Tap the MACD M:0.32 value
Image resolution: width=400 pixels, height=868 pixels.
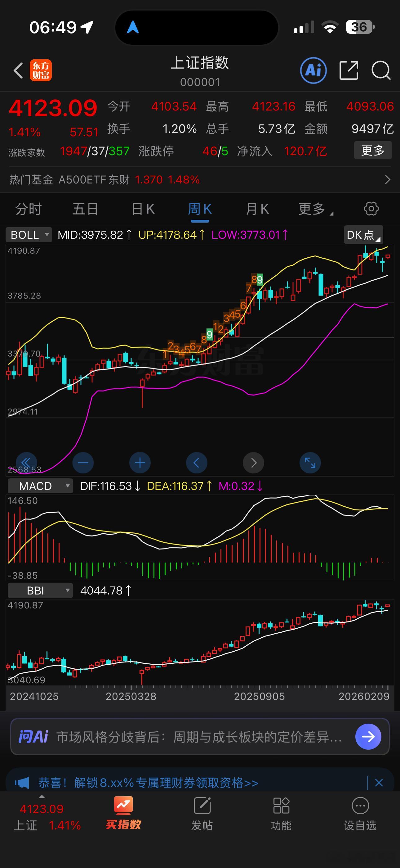(x=240, y=486)
